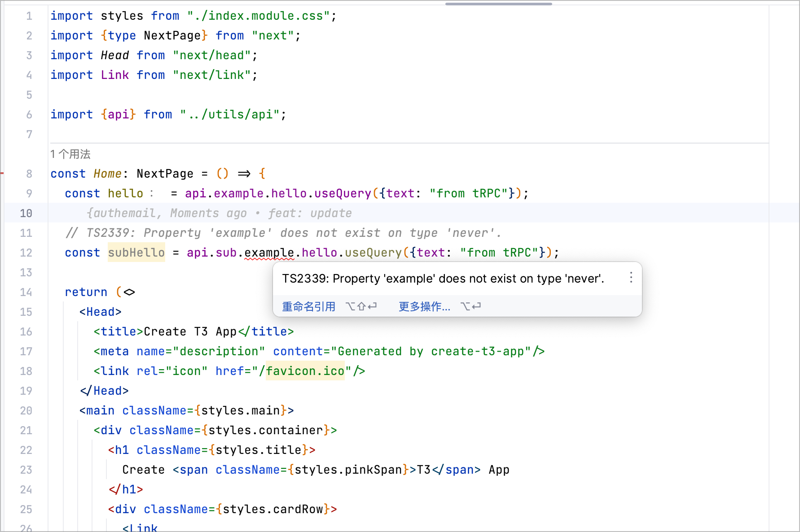Click the '重命名引用' action in the error popup
The width and height of the screenshot is (800, 532).
[x=308, y=306]
